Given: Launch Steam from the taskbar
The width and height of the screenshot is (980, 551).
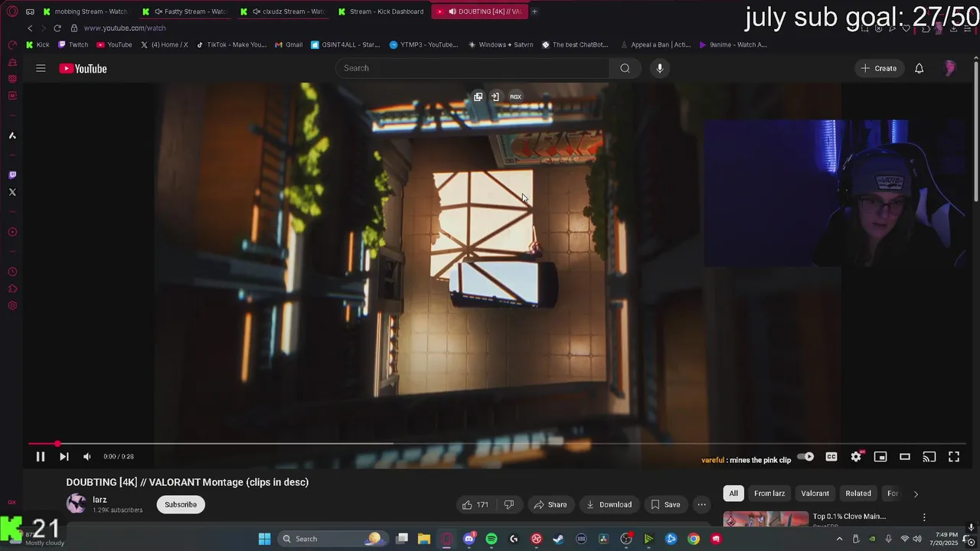Looking at the screenshot, I should click(558, 539).
